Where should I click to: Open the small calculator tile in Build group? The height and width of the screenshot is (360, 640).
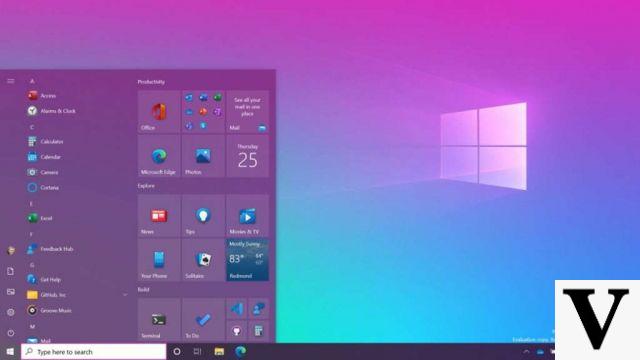pyautogui.click(x=259, y=331)
